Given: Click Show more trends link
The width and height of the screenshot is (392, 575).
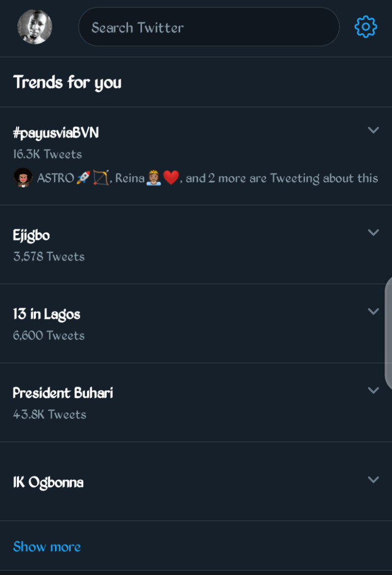Looking at the screenshot, I should [x=47, y=547].
